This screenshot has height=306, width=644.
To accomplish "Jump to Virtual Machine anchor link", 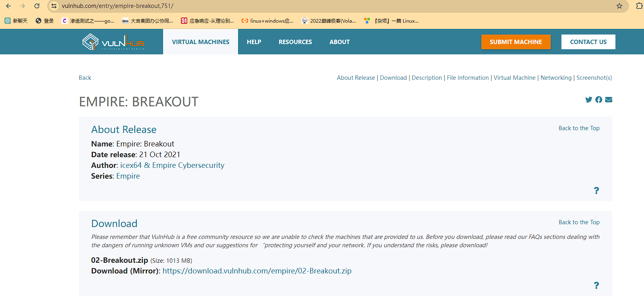I will pos(514,78).
